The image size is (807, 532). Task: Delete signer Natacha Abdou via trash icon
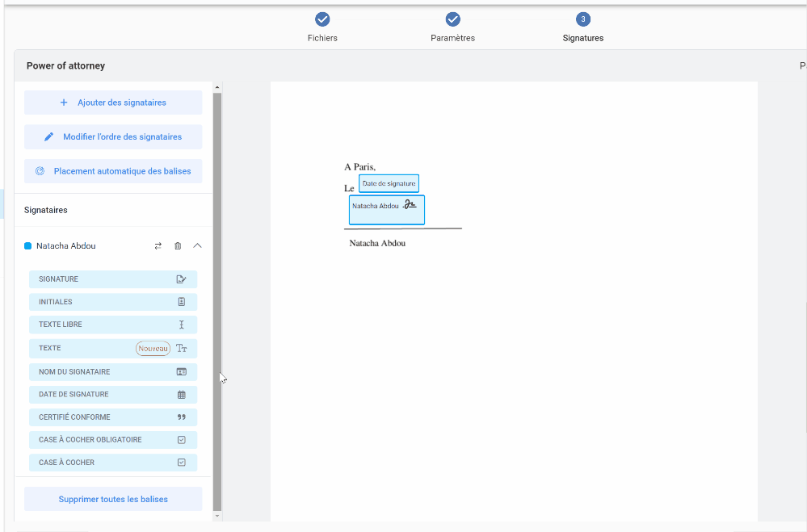click(x=178, y=246)
